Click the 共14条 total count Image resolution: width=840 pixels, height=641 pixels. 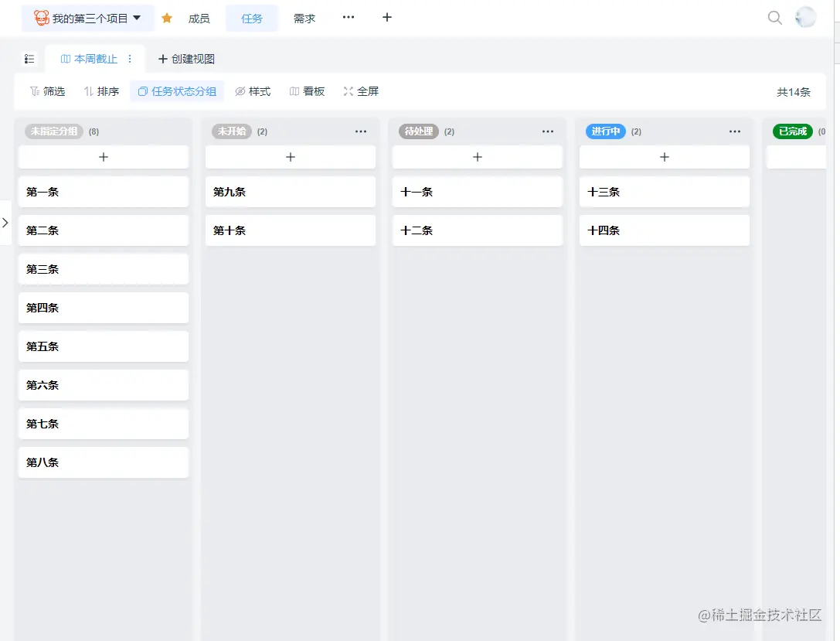coord(794,92)
